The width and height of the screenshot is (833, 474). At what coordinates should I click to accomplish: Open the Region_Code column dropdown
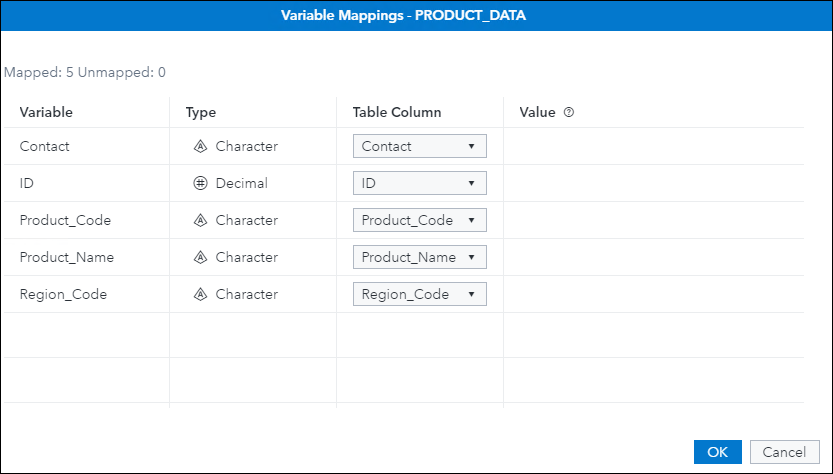click(x=420, y=294)
